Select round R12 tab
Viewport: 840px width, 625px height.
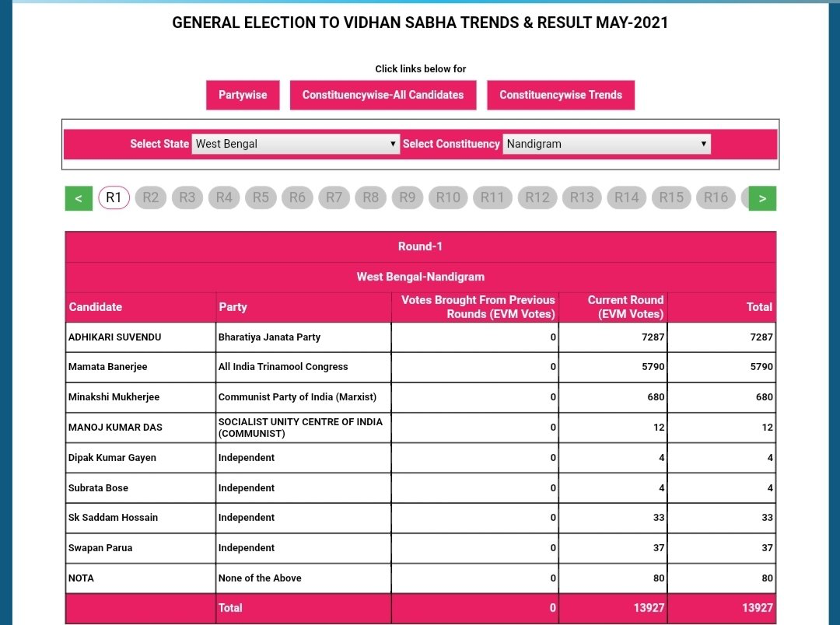537,197
